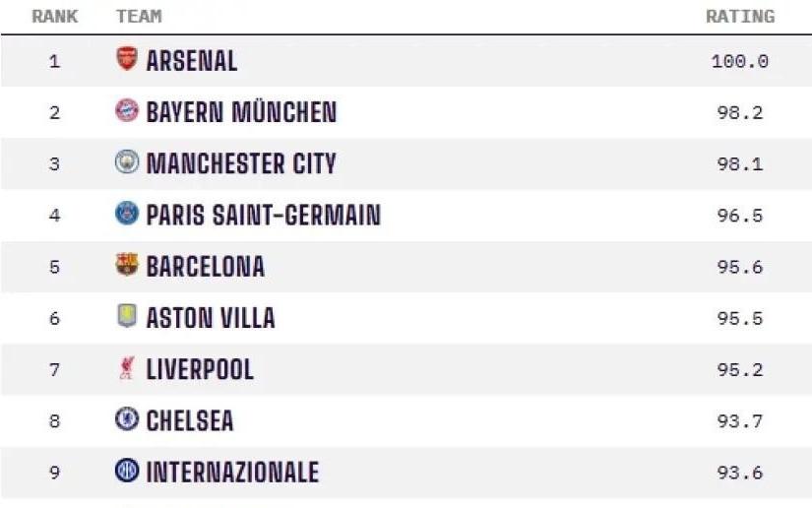Click the Arsenal club crest icon

click(127, 59)
